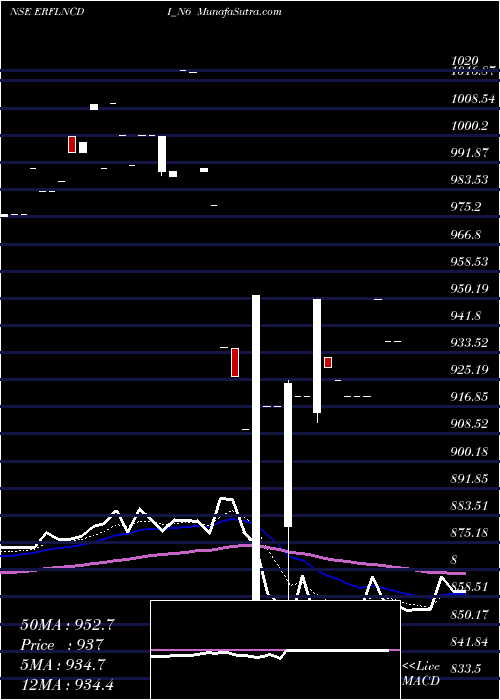500x700 pixels.
Task: Select the 883.51 price axis label
Action: click(x=469, y=506)
